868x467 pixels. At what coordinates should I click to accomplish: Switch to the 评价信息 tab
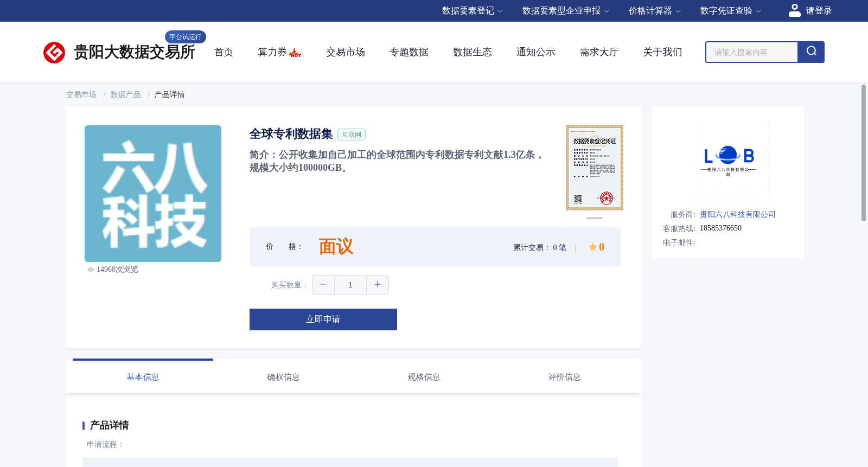[564, 377]
